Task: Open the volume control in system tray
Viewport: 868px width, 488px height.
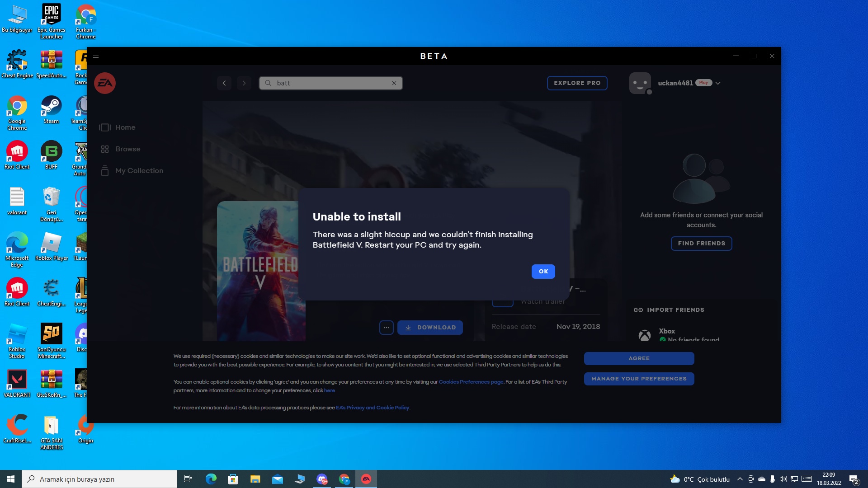Action: pos(783,479)
